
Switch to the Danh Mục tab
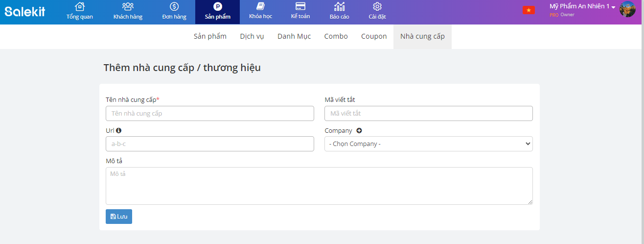point(294,36)
